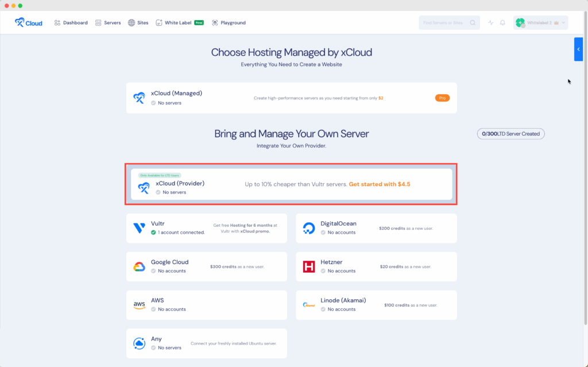Choose the Hetzner logo icon
This screenshot has height=367, width=588.
click(309, 266)
